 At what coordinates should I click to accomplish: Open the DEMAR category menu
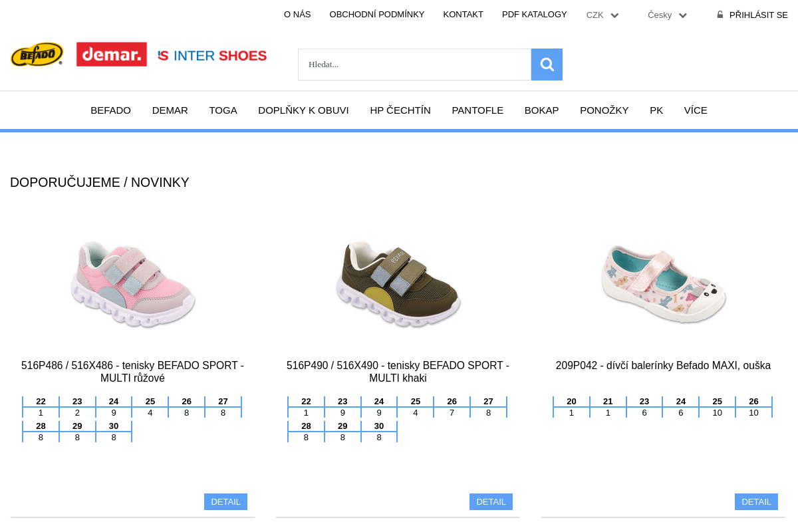click(x=170, y=110)
